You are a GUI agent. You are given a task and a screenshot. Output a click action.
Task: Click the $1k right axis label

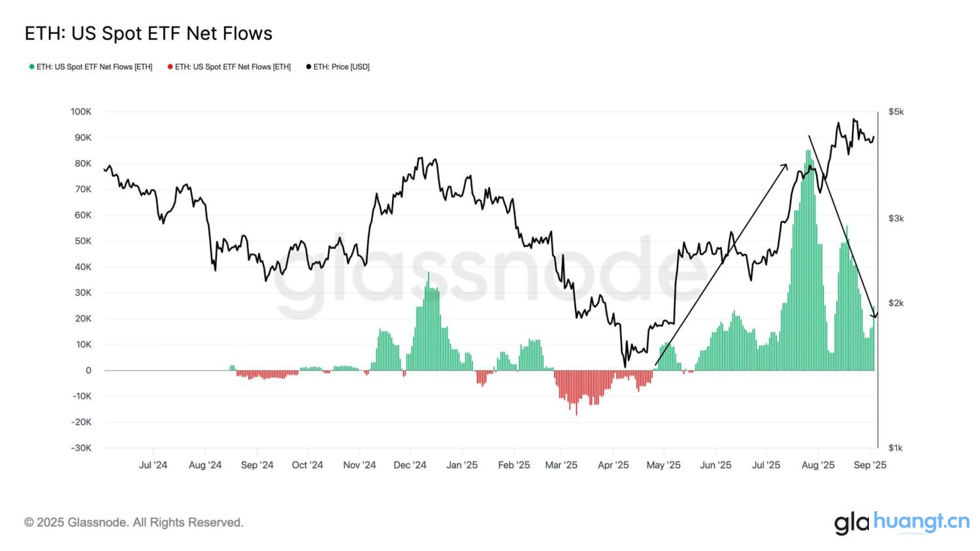point(896,448)
